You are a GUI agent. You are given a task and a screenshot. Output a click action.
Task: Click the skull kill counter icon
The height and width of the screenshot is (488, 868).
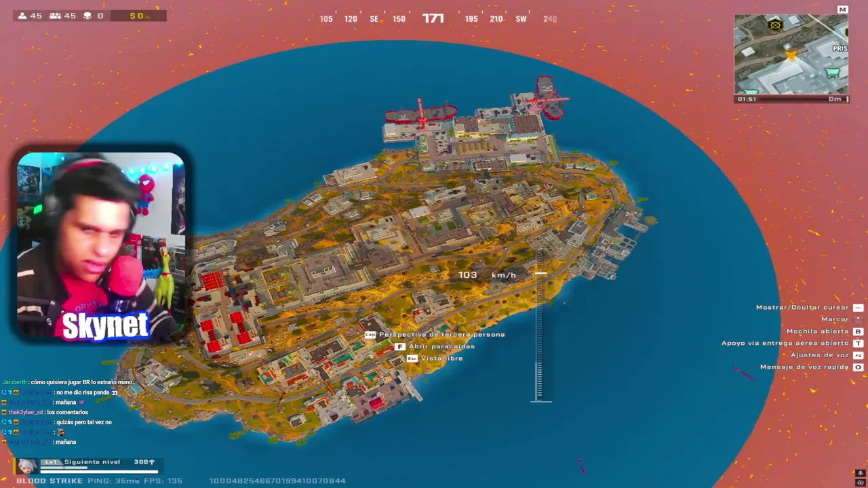[87, 16]
